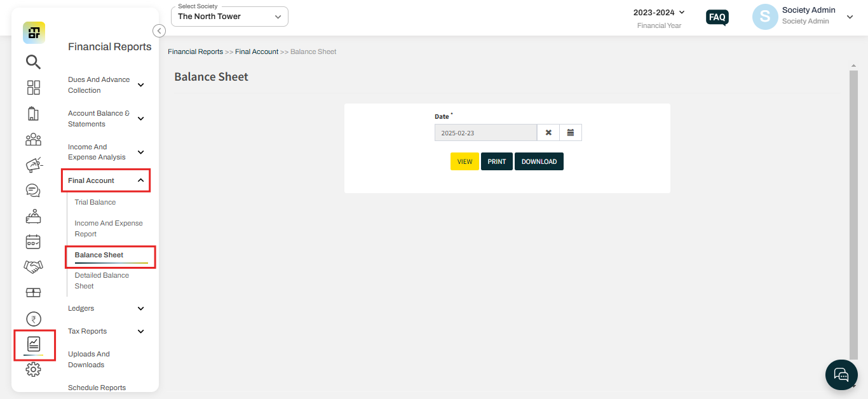Open the dashboard grid icon
Screen dimensions: 868x399
33,88
